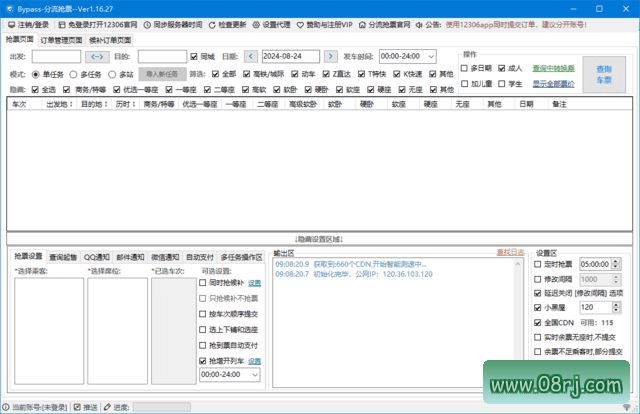Click 定时抢票 time spinner arrows
Viewport: 640px width, 414px height.
coord(616,264)
